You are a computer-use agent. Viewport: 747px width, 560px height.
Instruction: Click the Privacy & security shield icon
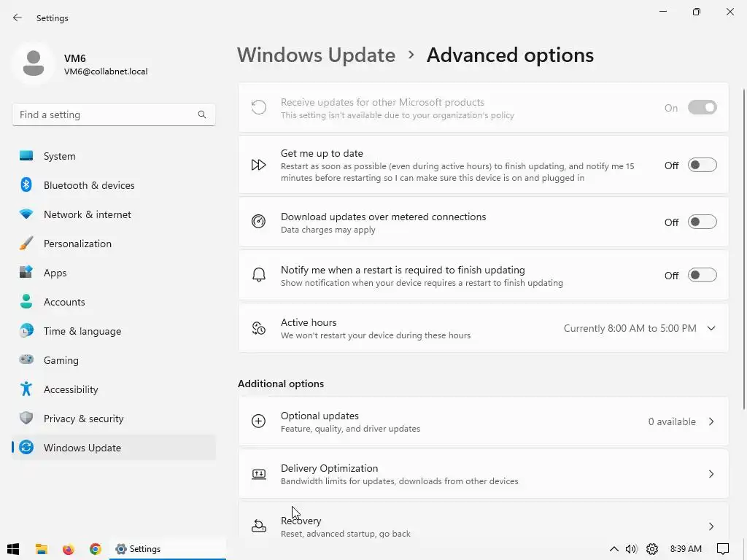(26, 418)
